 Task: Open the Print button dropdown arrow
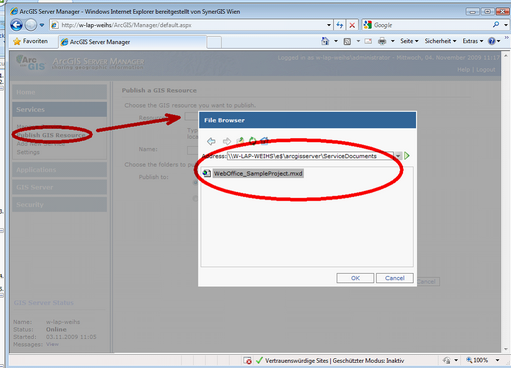coord(393,41)
